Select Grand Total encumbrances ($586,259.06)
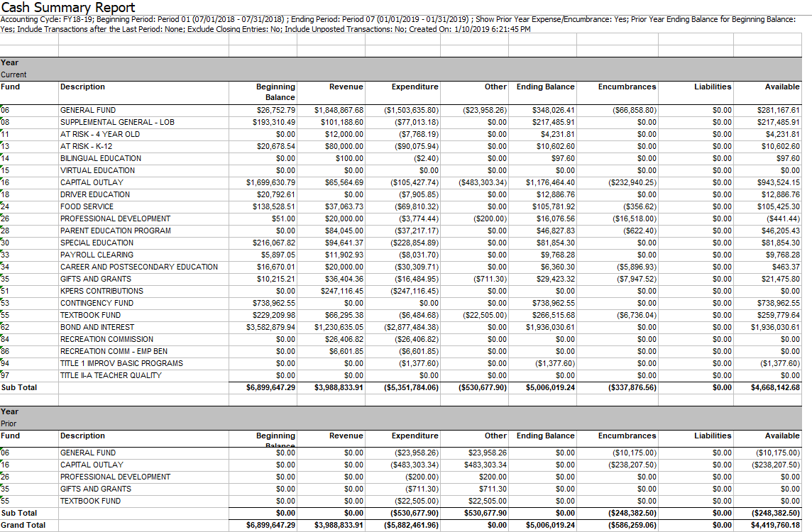Image resolution: width=812 pixels, height=532 pixels. 632,526
